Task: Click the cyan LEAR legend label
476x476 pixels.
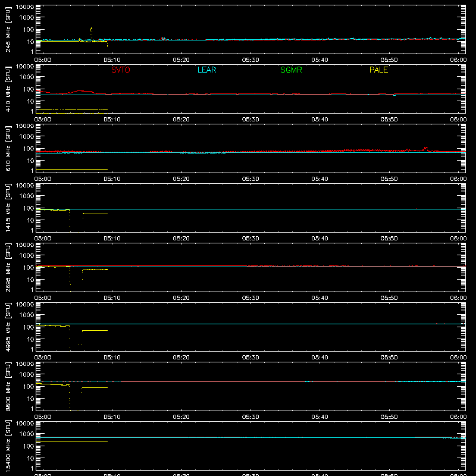Action: click(x=206, y=70)
